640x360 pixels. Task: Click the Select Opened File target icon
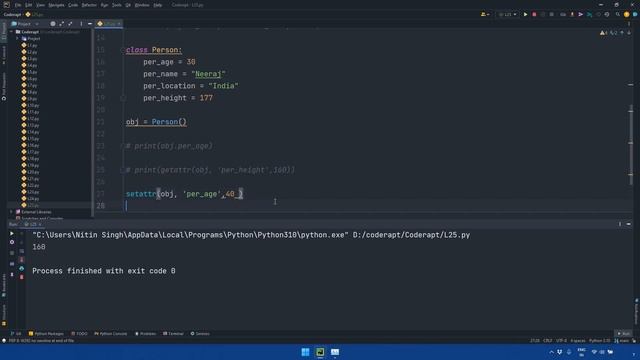53,24
